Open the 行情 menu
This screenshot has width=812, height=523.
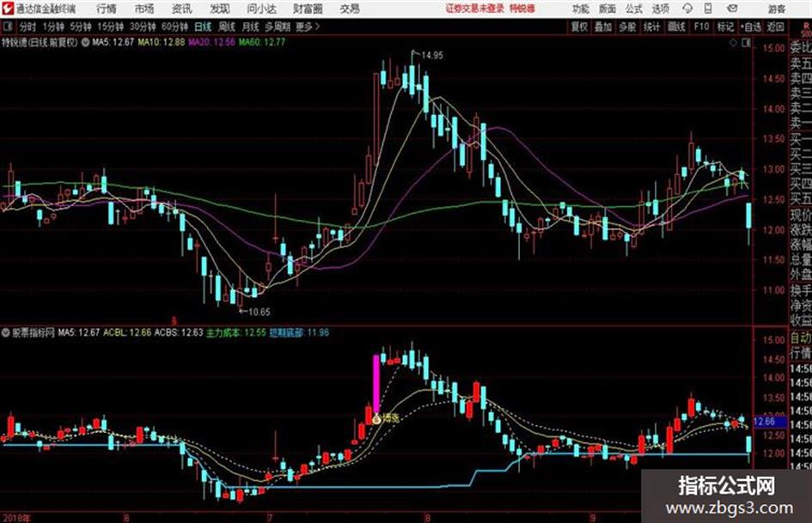(107, 9)
